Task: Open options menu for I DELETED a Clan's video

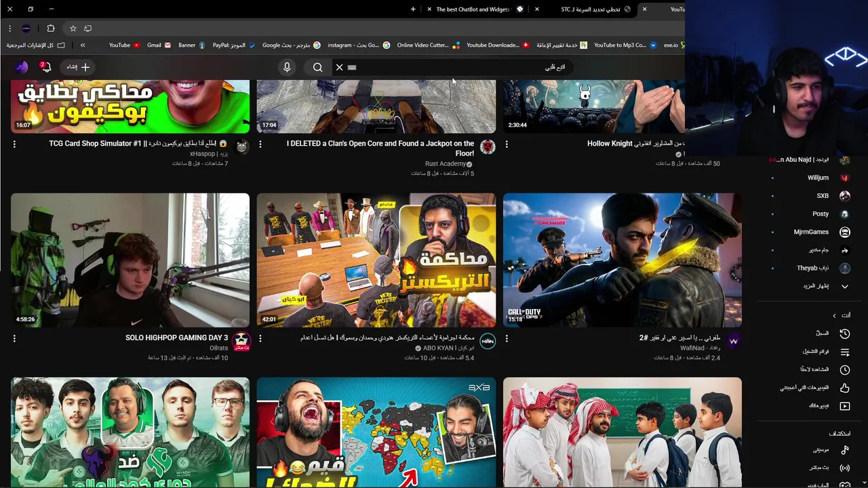Action: tap(260, 144)
